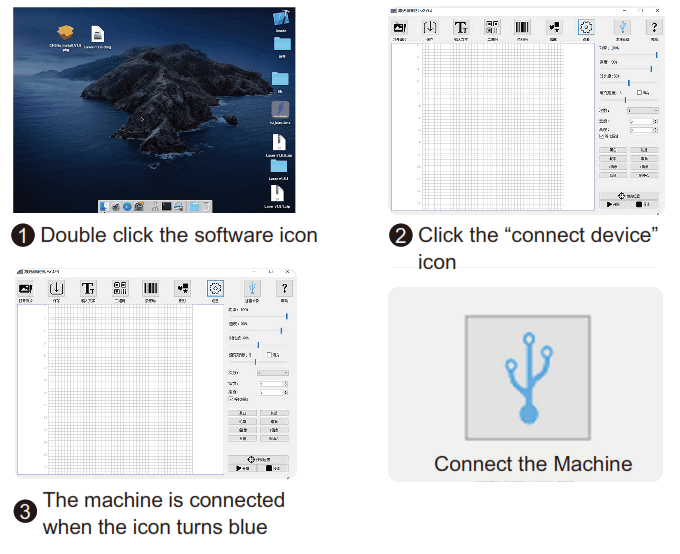Click the second size input field in step 3 window
This screenshot has width=680, height=554.
coord(271,392)
